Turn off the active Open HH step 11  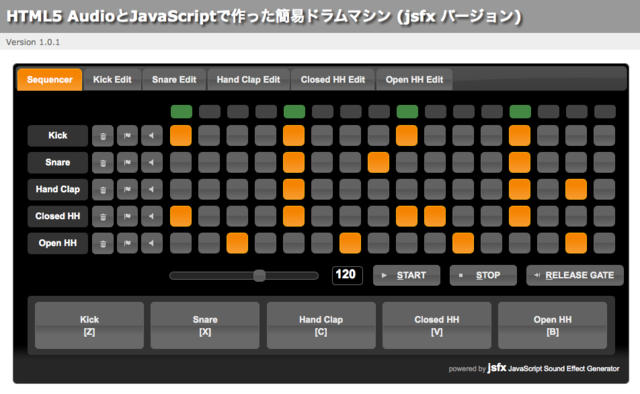(463, 243)
